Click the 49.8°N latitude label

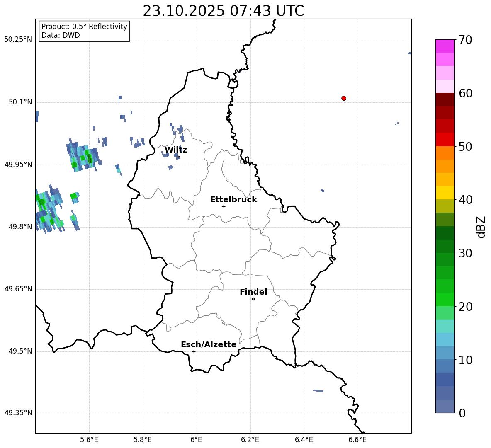click(20, 227)
